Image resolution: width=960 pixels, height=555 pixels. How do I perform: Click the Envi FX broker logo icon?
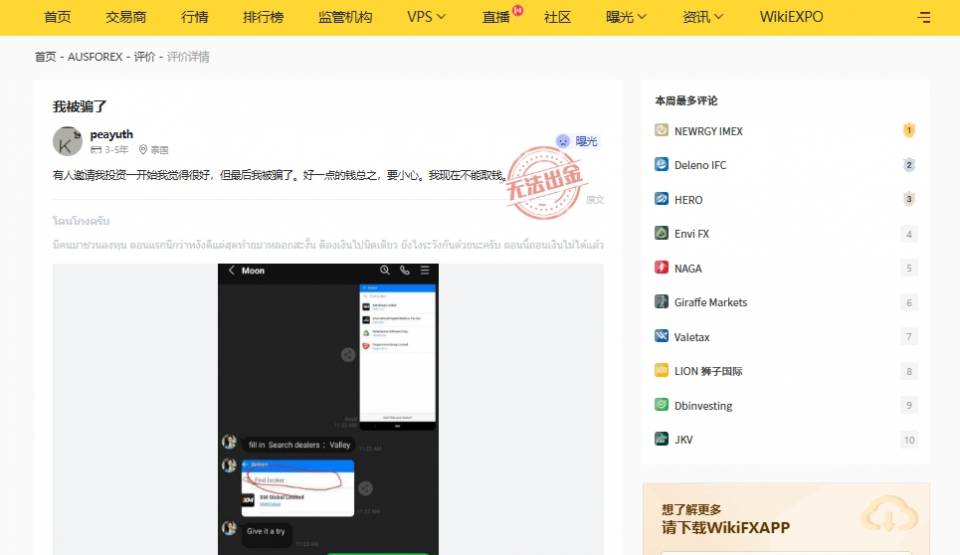(661, 233)
